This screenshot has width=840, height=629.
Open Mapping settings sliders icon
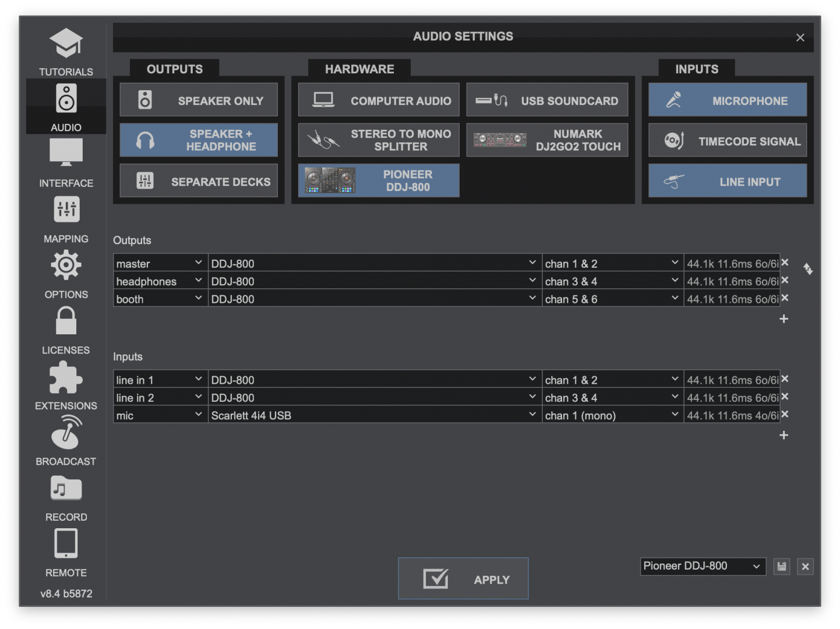coord(66,209)
